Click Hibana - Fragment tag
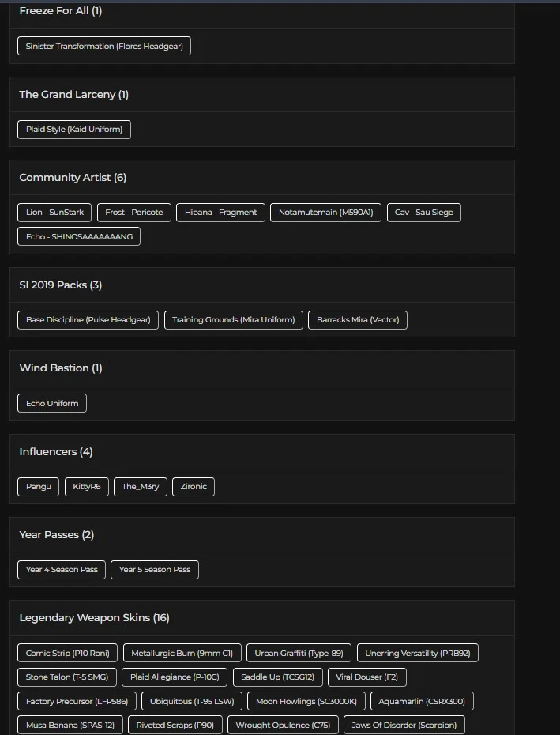Screen dimensions: 560x735 221,213
